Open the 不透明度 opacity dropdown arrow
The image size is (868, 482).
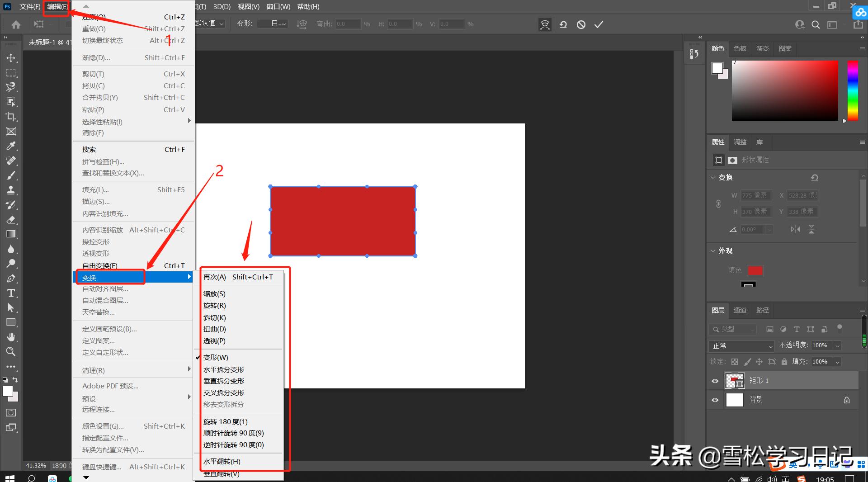pos(837,346)
